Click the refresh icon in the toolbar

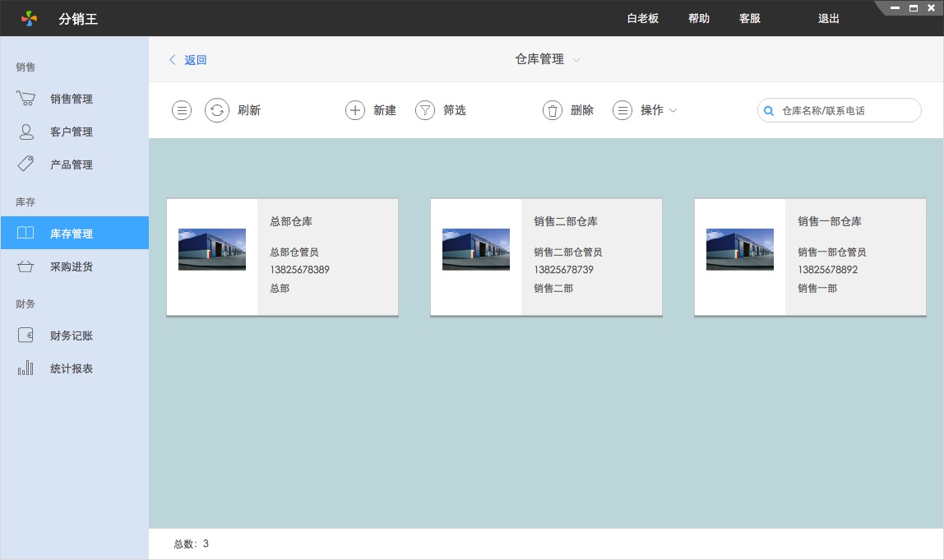coord(217,110)
